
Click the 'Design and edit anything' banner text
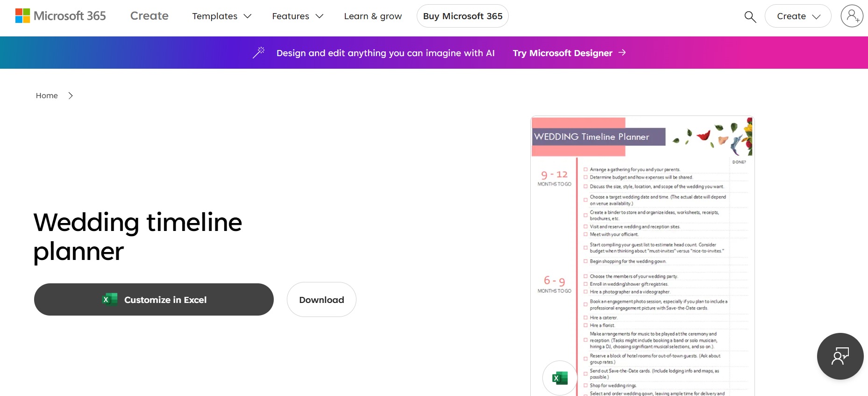coord(385,53)
